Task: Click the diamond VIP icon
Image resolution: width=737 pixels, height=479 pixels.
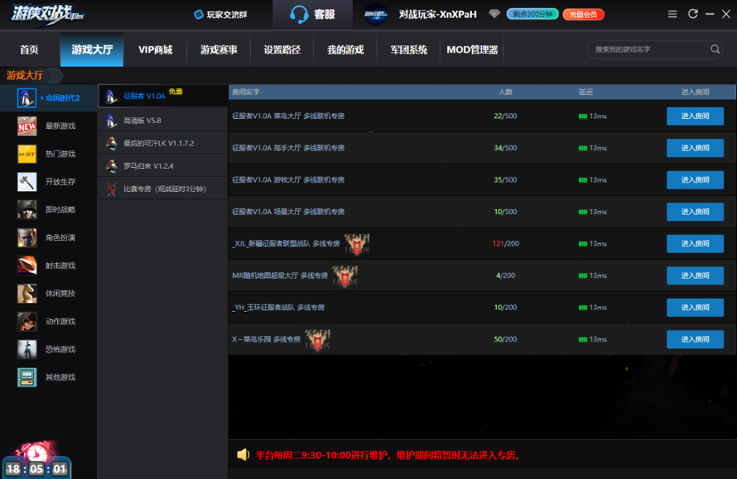Action: [x=494, y=14]
